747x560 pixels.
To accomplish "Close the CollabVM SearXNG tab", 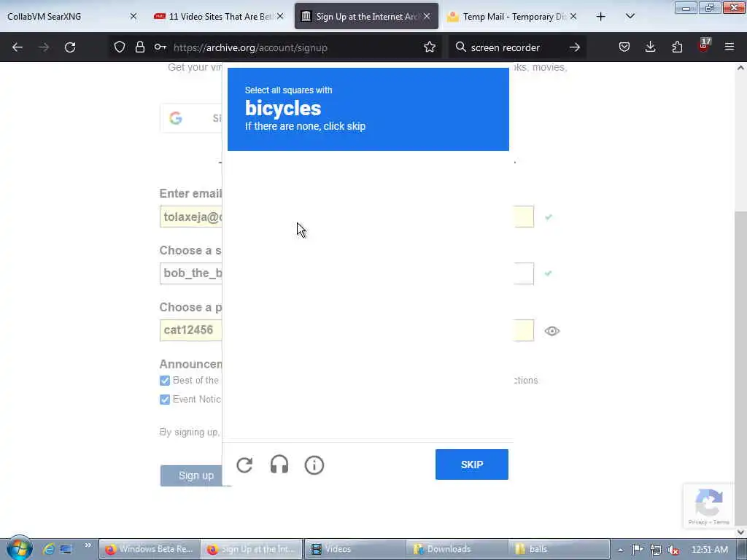I will tap(133, 17).
